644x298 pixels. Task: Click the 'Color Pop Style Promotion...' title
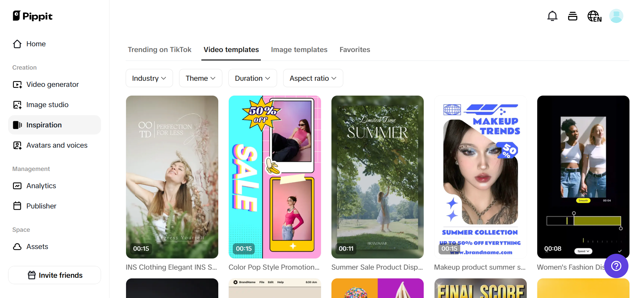pyautogui.click(x=274, y=267)
